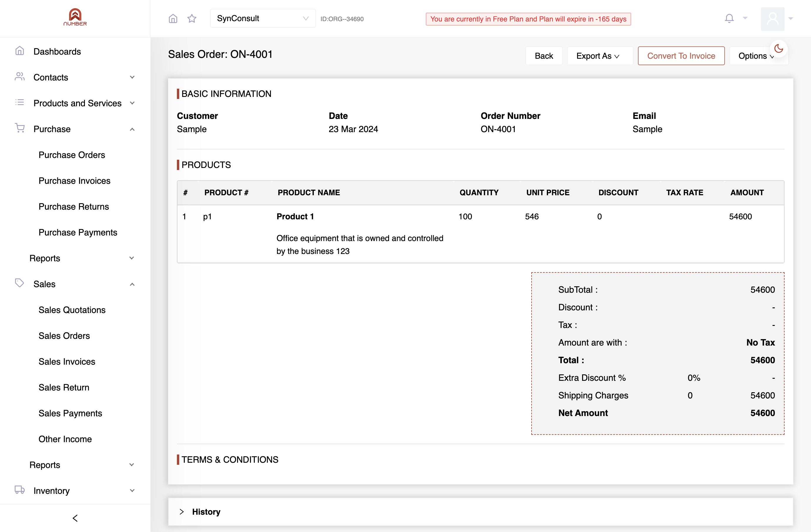Viewport: 811px width, 532px height.
Task: Expand the Inventory section chevron
Action: (x=132, y=491)
